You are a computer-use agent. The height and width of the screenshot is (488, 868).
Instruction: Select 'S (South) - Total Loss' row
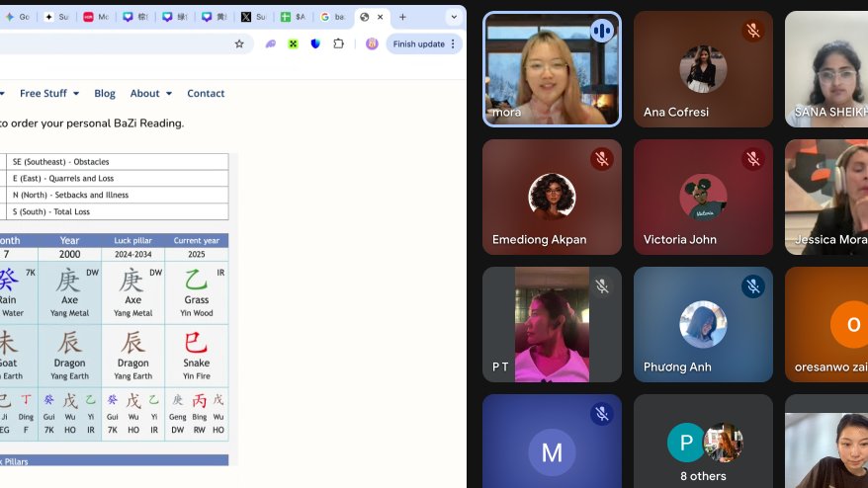pyautogui.click(x=118, y=211)
